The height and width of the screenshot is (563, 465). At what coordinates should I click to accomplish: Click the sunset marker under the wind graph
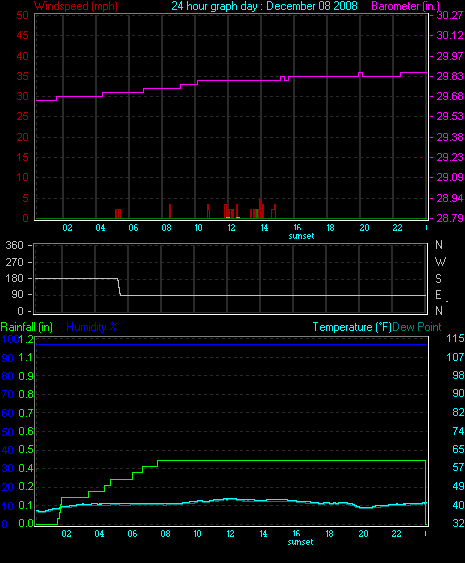pos(301,236)
